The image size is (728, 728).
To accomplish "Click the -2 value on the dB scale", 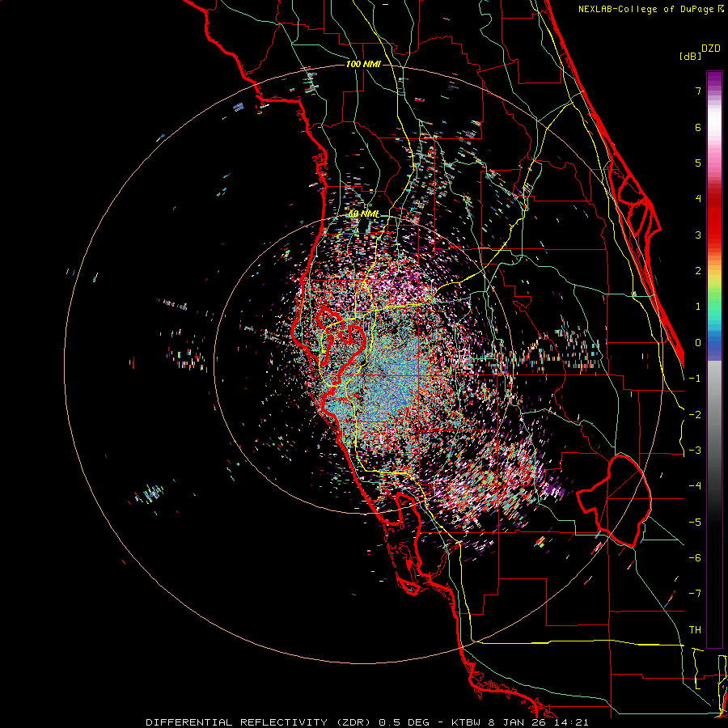I will click(695, 415).
